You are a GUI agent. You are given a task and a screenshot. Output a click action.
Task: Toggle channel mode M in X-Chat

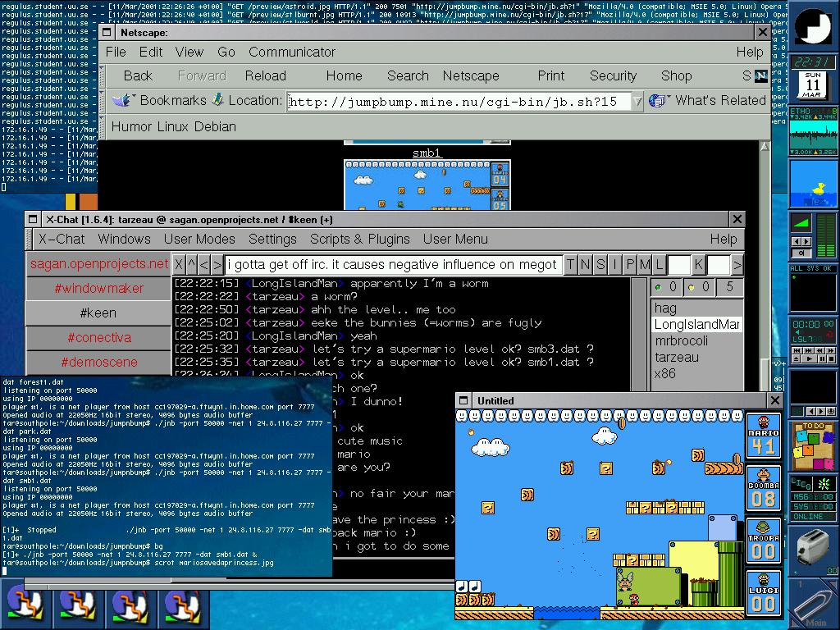click(x=645, y=265)
